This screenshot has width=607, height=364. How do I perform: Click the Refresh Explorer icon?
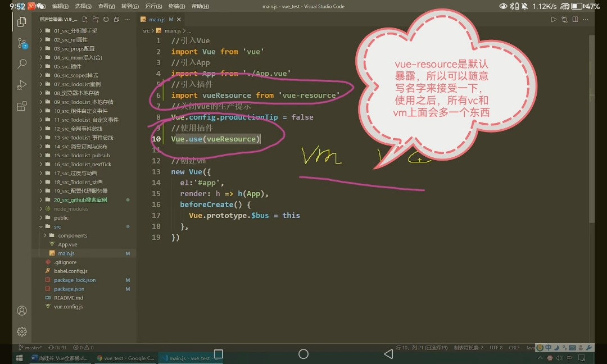point(106,19)
